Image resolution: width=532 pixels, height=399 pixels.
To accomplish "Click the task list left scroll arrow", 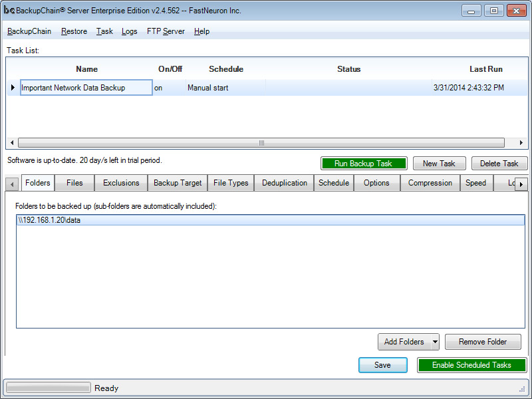I will 12,142.
